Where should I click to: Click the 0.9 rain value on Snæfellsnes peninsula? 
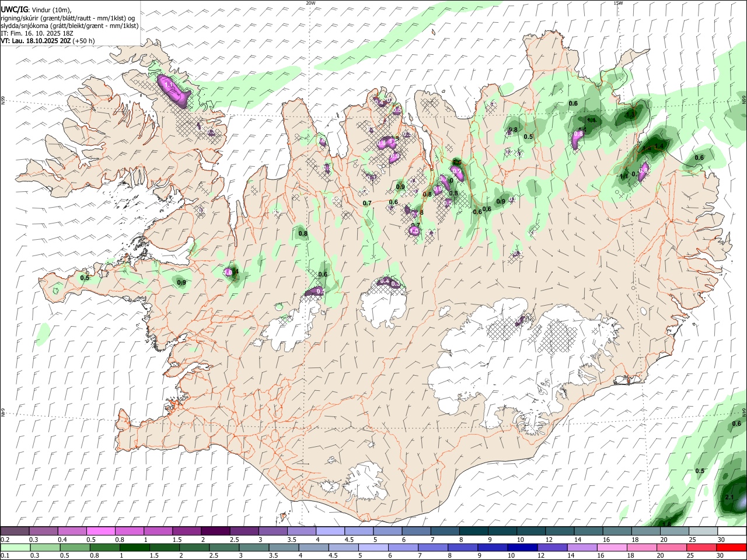click(181, 282)
